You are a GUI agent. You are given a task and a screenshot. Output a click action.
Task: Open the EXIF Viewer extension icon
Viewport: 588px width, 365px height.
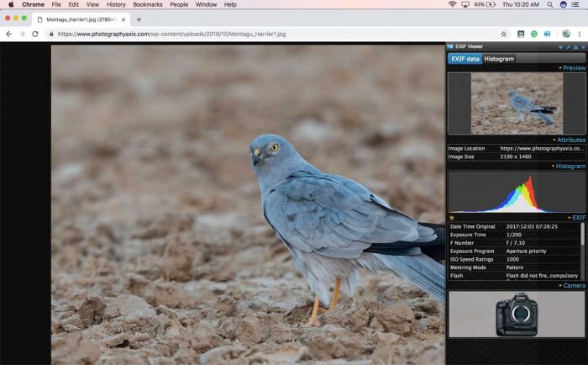click(547, 34)
